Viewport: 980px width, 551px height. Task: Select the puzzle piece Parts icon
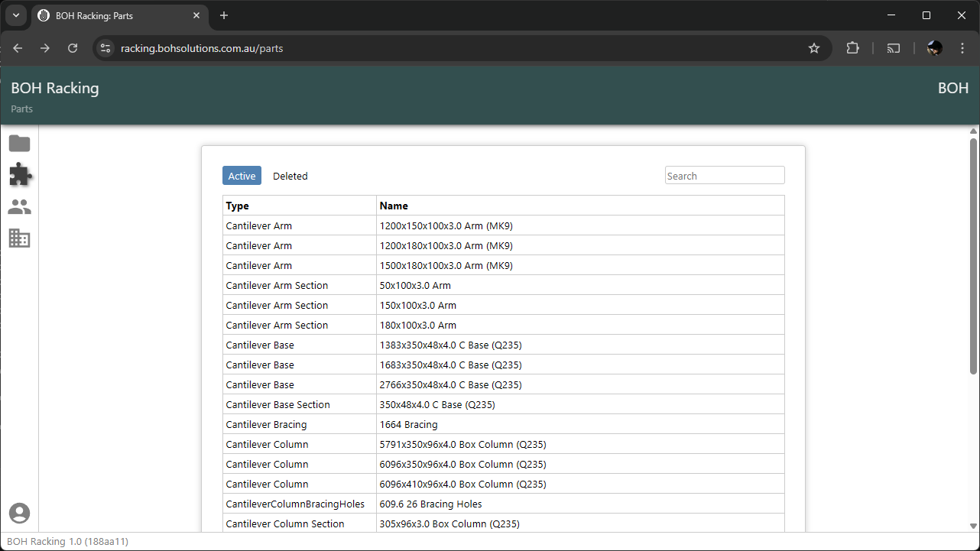20,175
